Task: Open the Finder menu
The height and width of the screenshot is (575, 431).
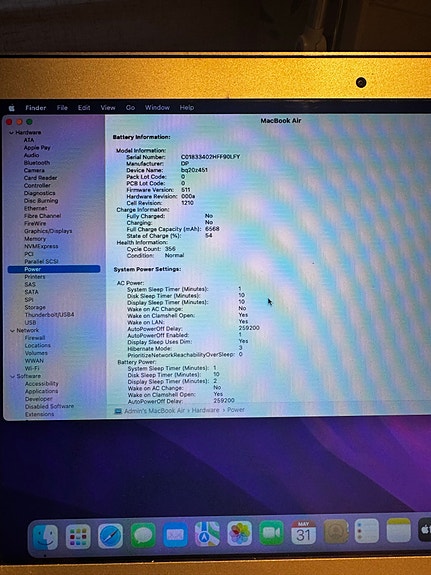Action: tap(36, 108)
